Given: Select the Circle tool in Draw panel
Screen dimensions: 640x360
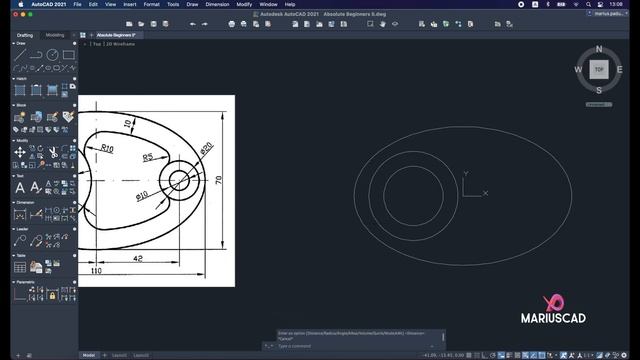Looking at the screenshot, I should click(52, 55).
